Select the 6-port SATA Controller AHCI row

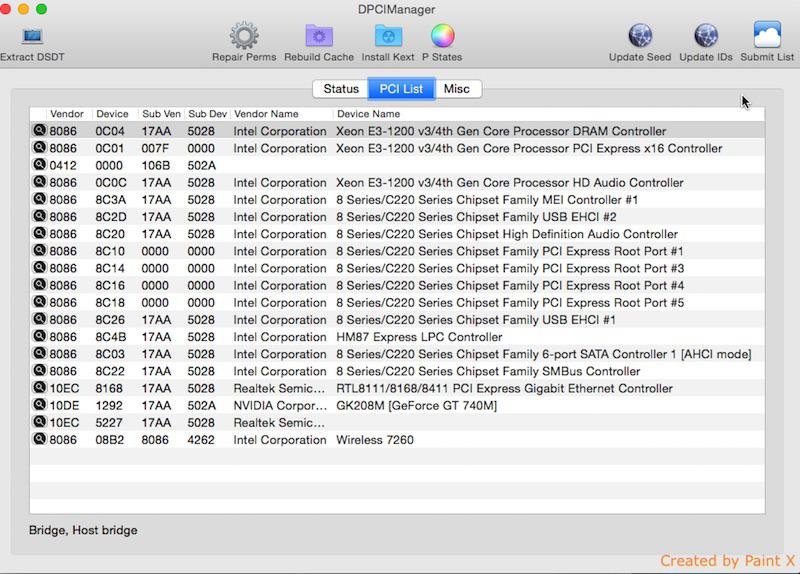click(x=543, y=354)
